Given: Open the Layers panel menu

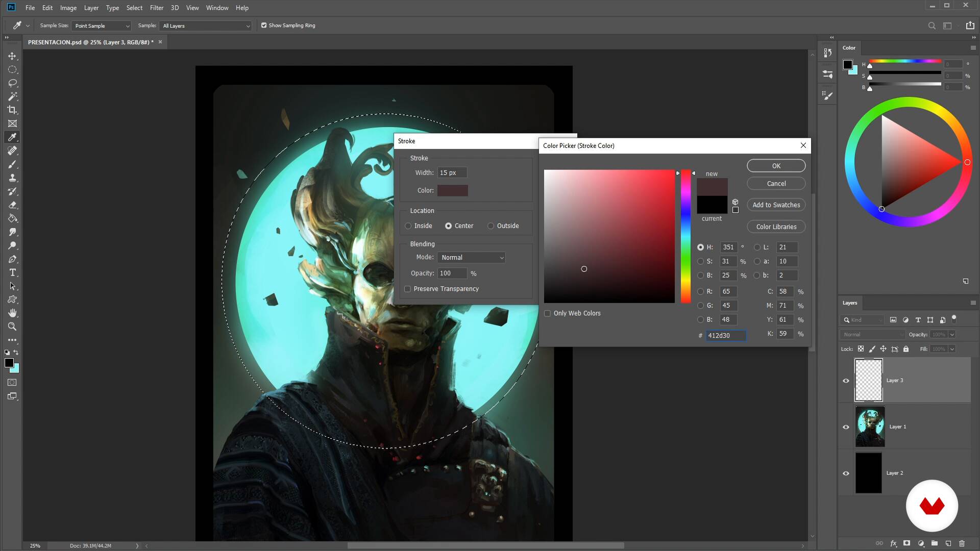Looking at the screenshot, I should click(973, 303).
